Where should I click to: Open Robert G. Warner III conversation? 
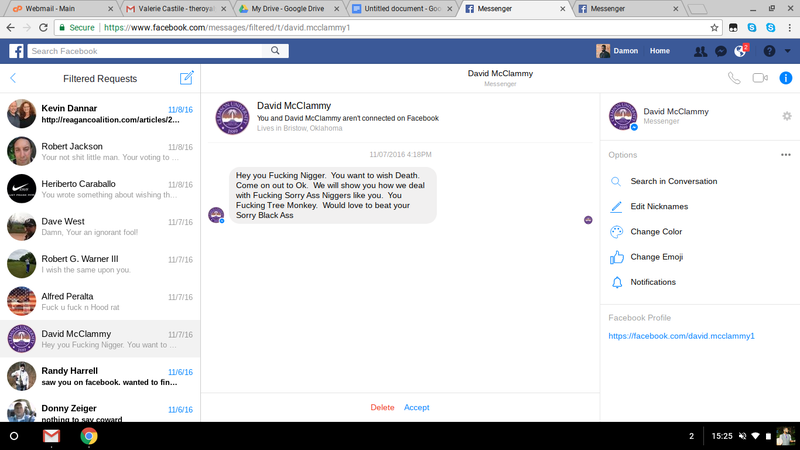pos(100,263)
